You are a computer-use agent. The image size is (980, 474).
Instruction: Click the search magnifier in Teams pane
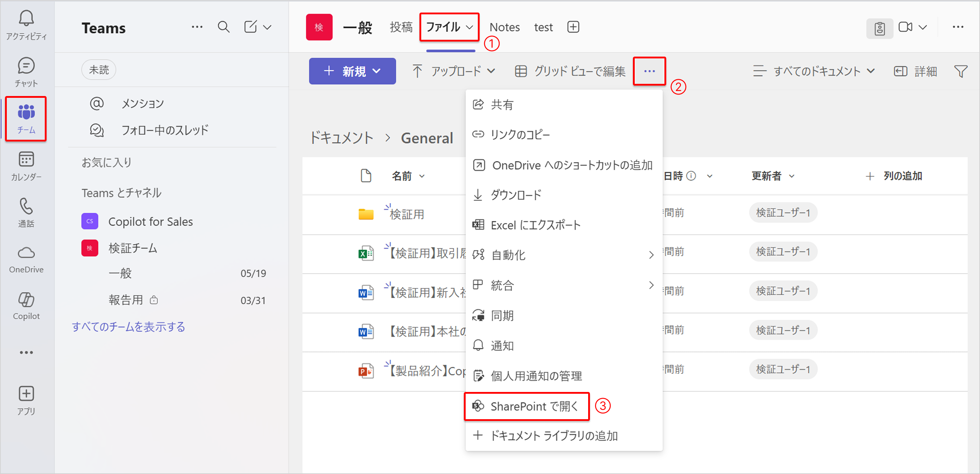pos(223,27)
